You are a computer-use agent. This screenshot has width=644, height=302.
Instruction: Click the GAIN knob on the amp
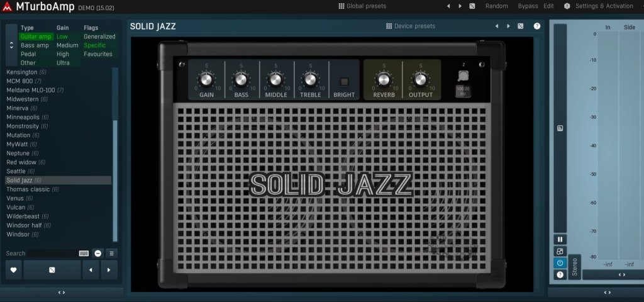(x=206, y=79)
